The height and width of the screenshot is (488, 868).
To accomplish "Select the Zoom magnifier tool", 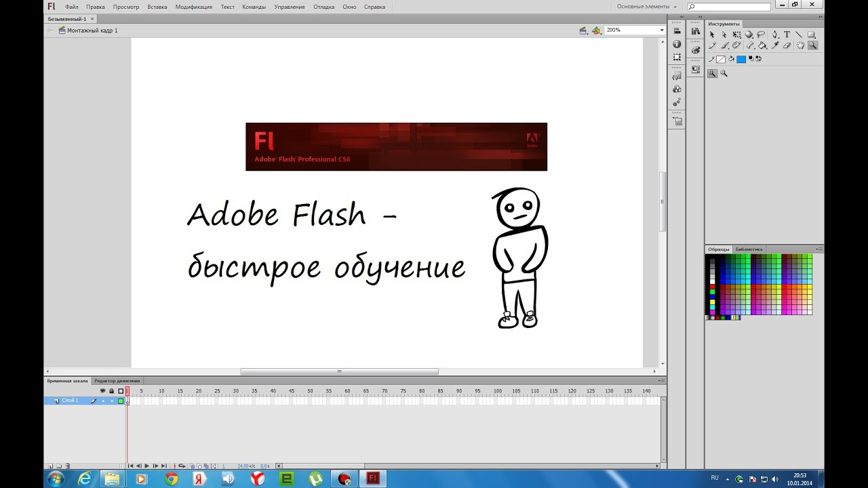I will 813,45.
